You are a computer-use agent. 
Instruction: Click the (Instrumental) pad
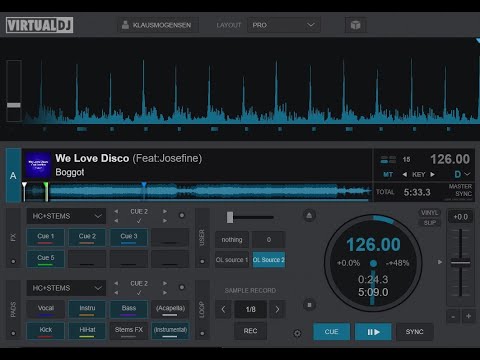click(170, 330)
